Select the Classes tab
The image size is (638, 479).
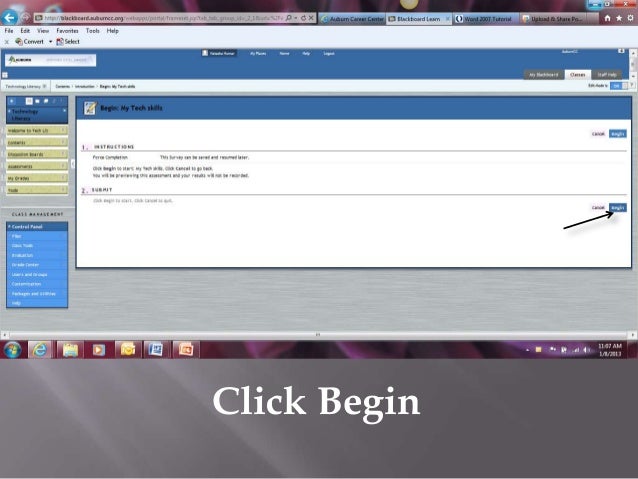pyautogui.click(x=577, y=74)
